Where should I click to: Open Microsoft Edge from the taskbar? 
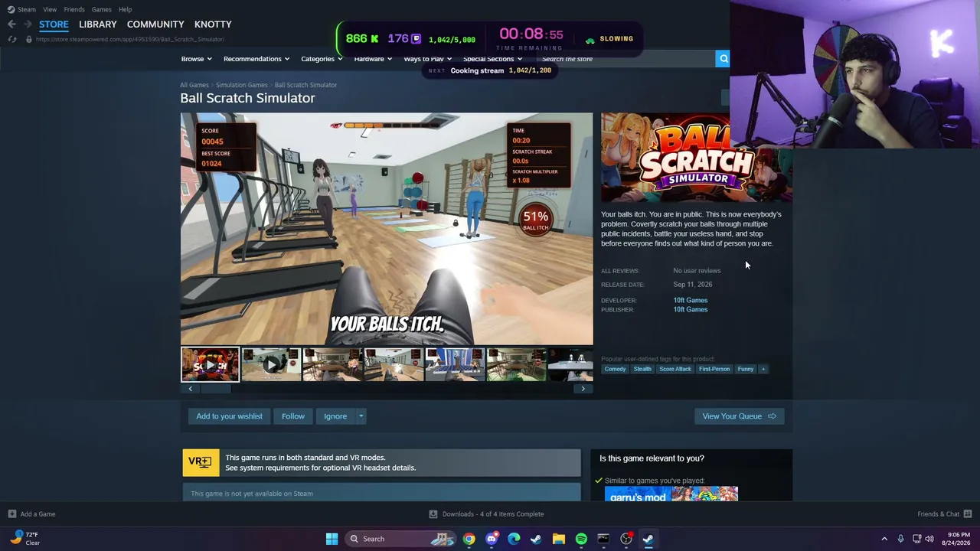514,539
